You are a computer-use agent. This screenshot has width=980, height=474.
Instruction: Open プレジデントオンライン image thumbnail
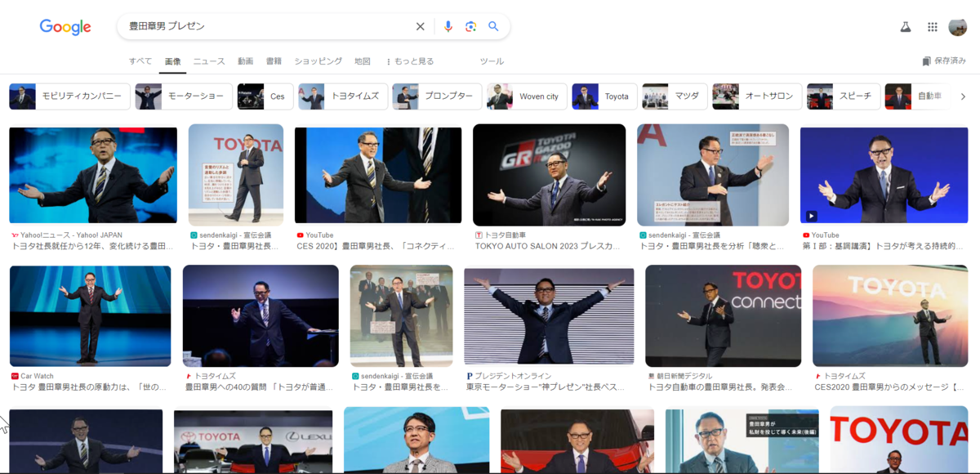[x=549, y=316]
